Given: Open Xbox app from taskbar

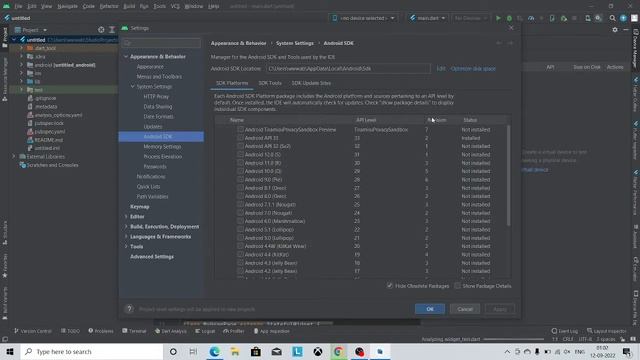Looking at the screenshot, I should coord(318,351).
